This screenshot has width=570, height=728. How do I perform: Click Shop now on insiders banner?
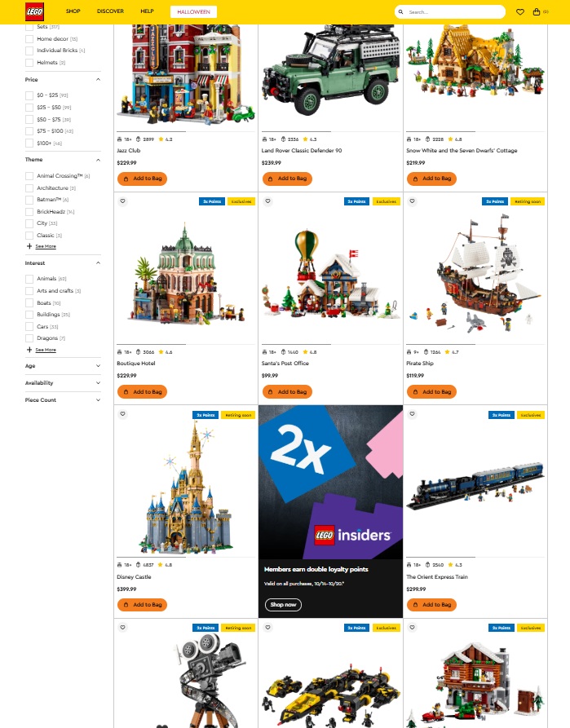click(283, 605)
